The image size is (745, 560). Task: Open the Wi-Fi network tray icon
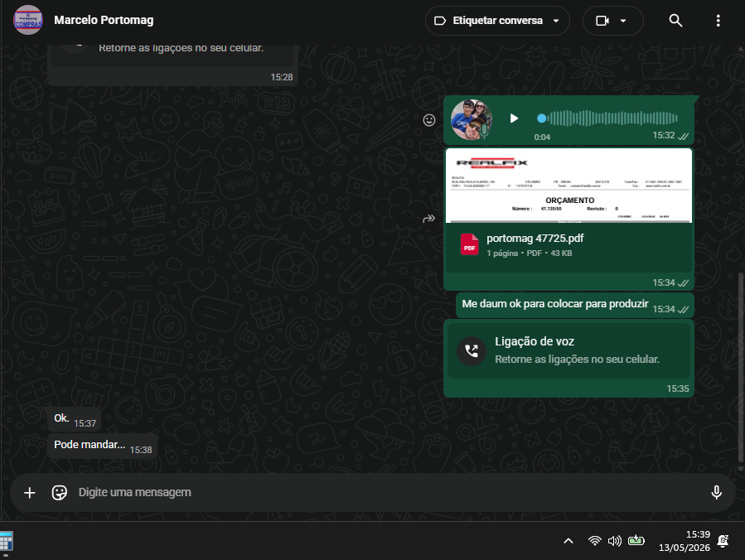(594, 541)
